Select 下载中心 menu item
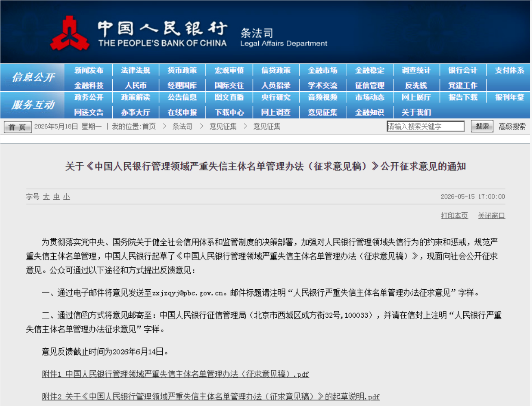 (x=229, y=112)
